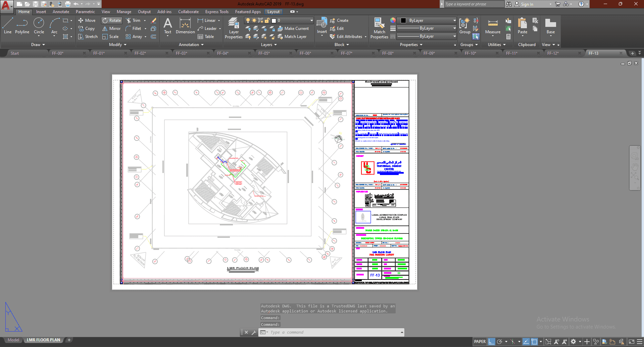Open the Quick Calculator in Utilities
This screenshot has width=644, height=347.
pyautogui.click(x=508, y=37)
